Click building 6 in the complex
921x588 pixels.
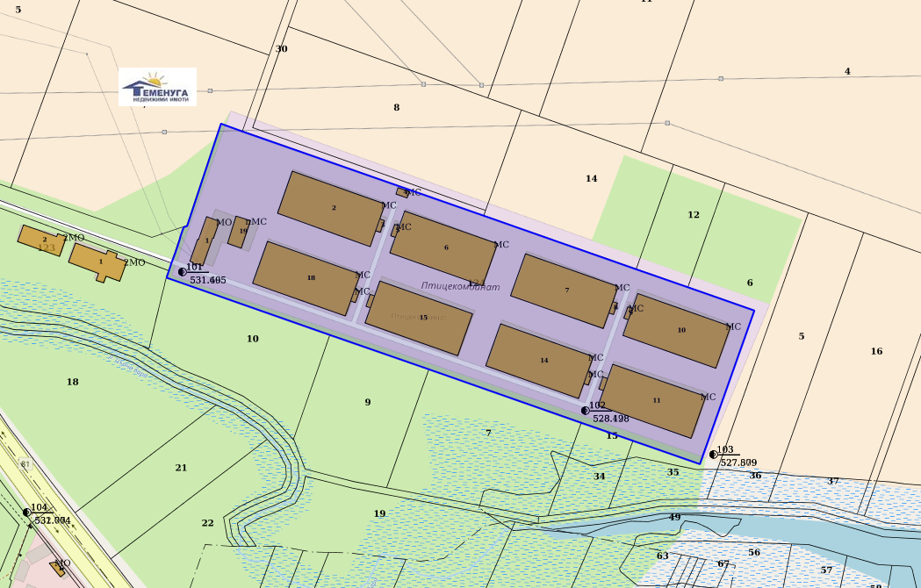click(443, 247)
